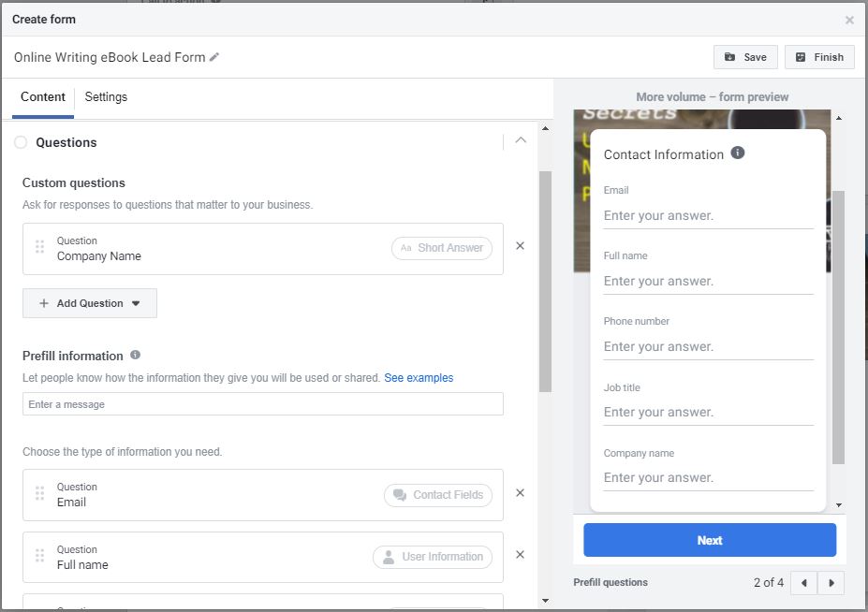This screenshot has height=612, width=868.
Task: Click the preview Email answer field
Action: click(708, 216)
